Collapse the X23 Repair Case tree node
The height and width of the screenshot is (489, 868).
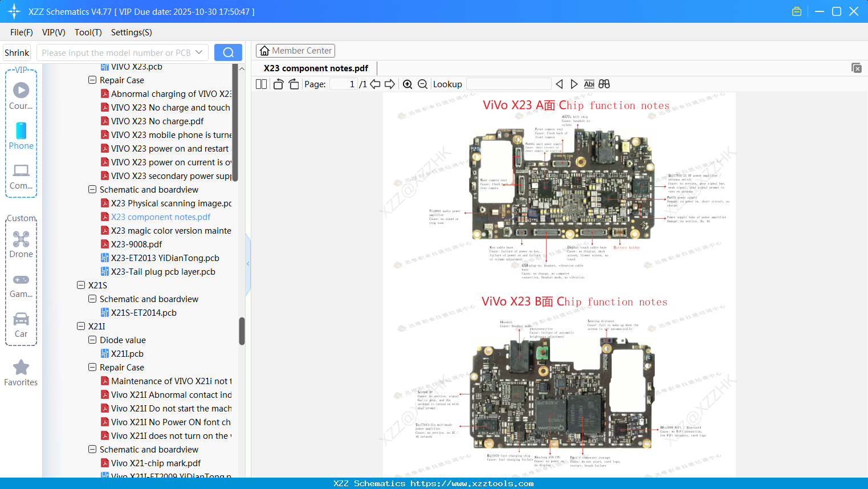tap(92, 80)
